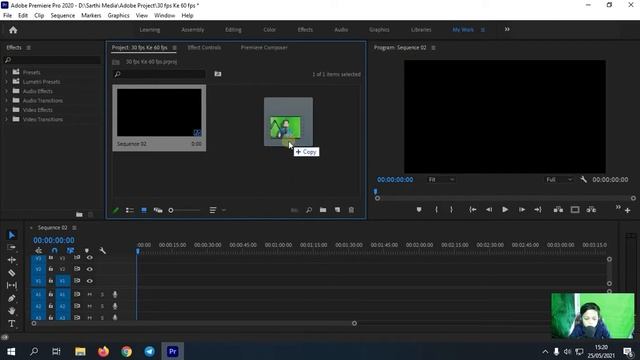Click Mark Out in the Program monitor
Viewport: 640px width, 360px height.
(451, 209)
